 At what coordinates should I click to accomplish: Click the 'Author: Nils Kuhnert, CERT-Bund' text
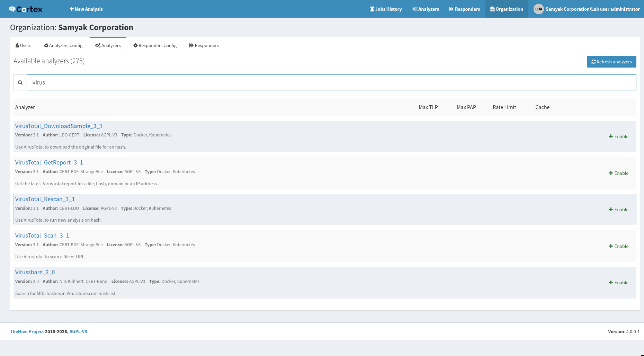coord(75,281)
